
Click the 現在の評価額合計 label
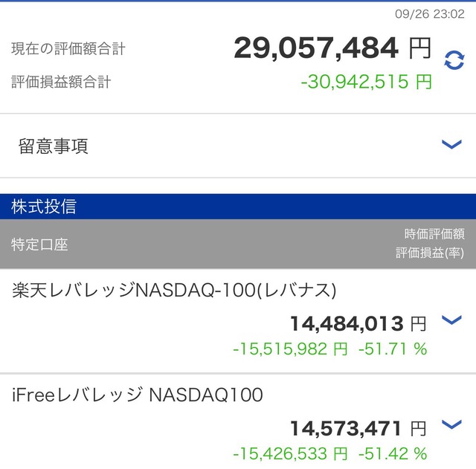tap(68, 49)
